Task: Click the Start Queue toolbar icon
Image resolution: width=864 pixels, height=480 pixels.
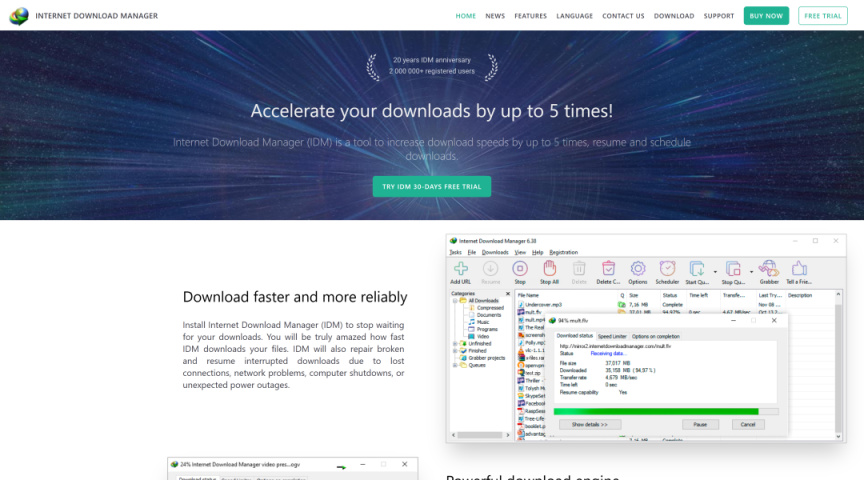Action: [696, 269]
